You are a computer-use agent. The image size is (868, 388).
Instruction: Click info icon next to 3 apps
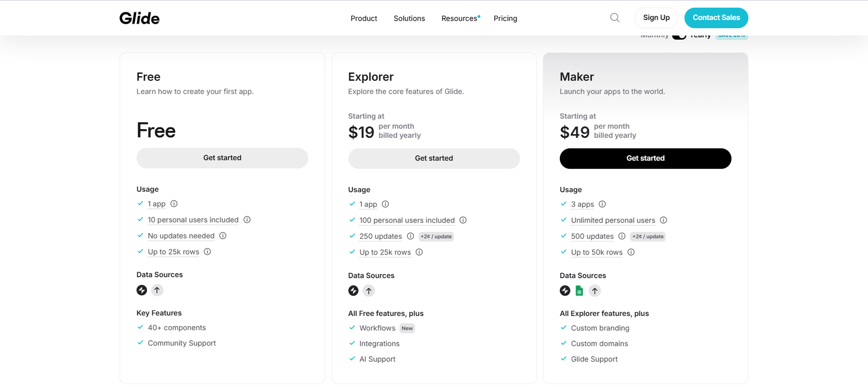[602, 205]
